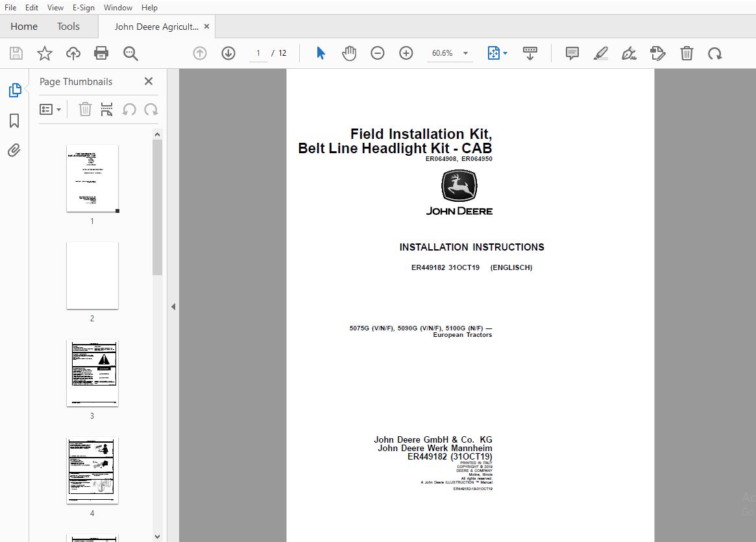
Task: Switch to the Home tab
Action: (x=24, y=27)
